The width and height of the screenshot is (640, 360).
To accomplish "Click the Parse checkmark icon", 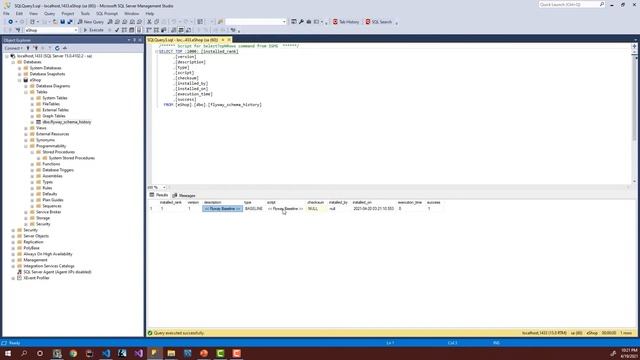I will [x=117, y=30].
